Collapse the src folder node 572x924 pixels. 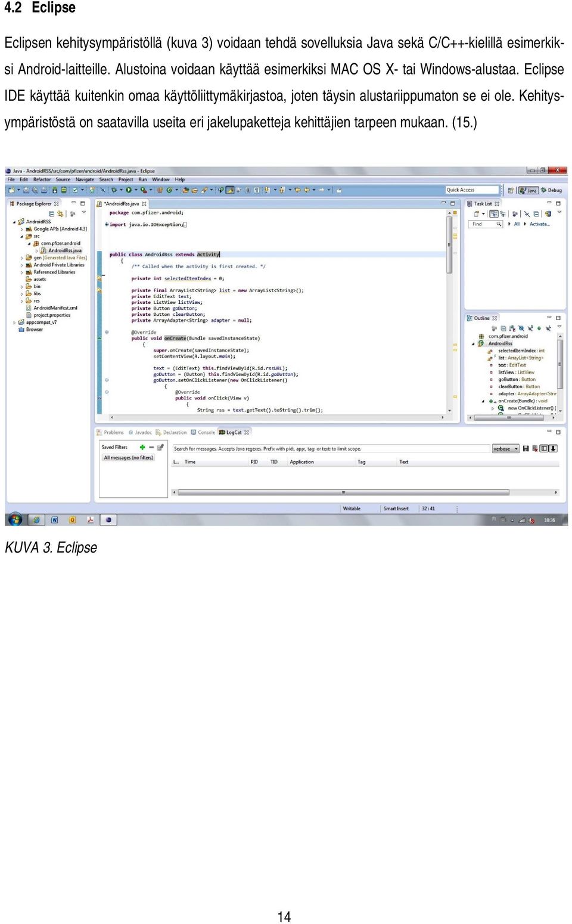(x=22, y=237)
